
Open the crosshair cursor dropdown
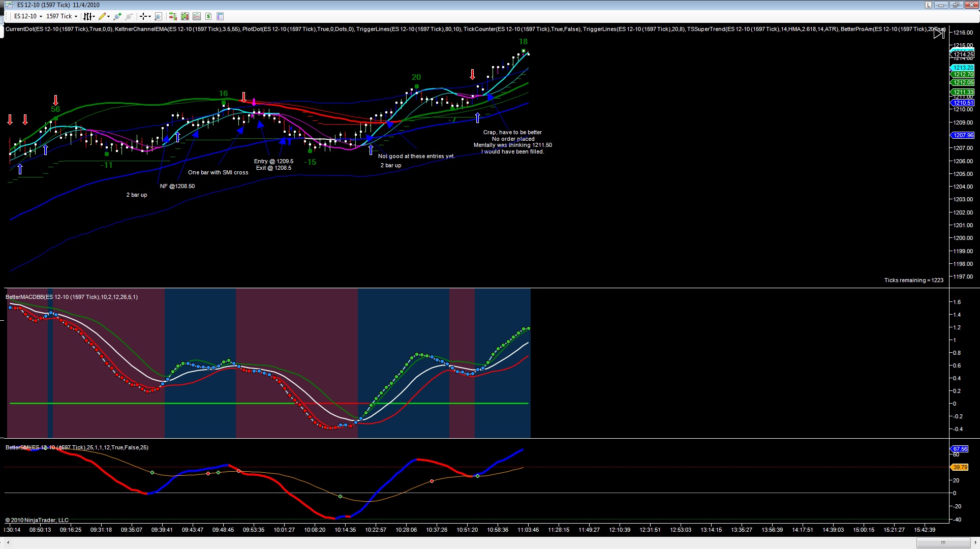tap(145, 16)
